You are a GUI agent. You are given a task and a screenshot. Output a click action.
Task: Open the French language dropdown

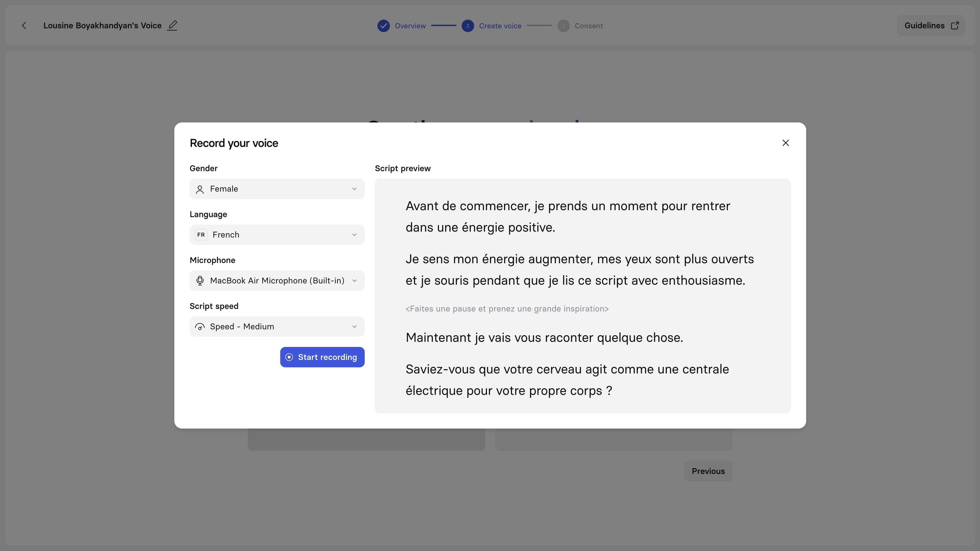[277, 235]
